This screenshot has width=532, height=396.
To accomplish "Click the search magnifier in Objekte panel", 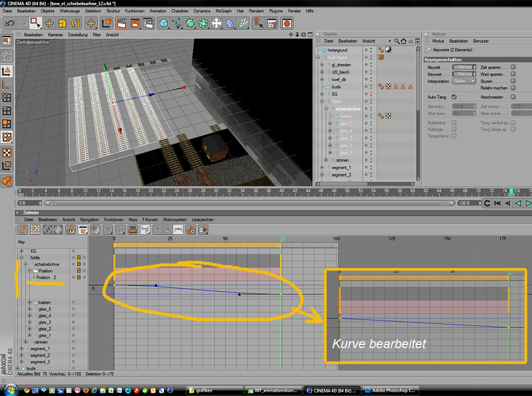I will point(397,41).
